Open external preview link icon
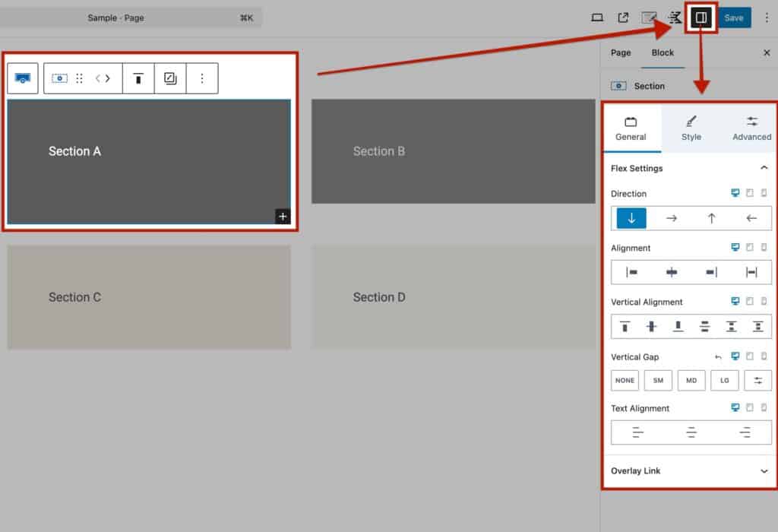 tap(623, 18)
